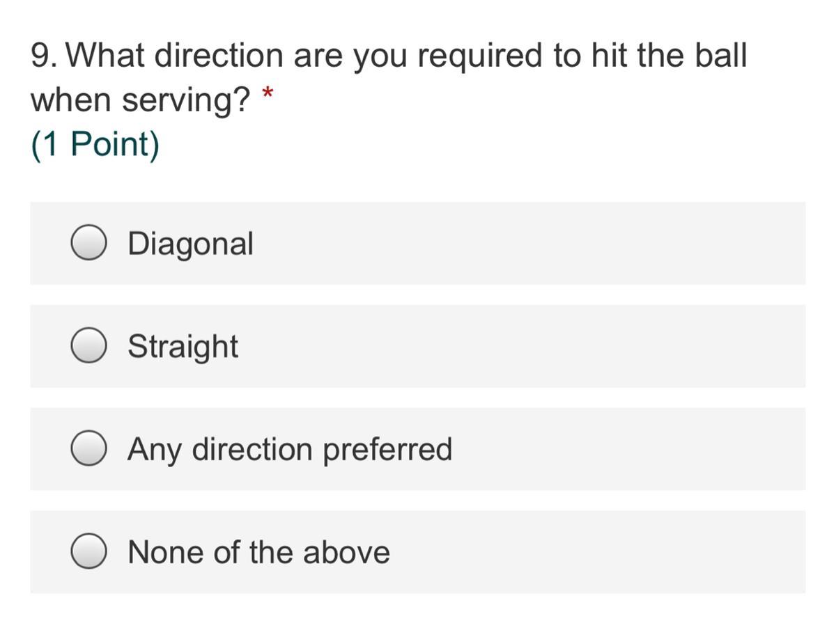Click the "Diagonal" answer label text
Screen dimensions: 836x644
click(190, 244)
